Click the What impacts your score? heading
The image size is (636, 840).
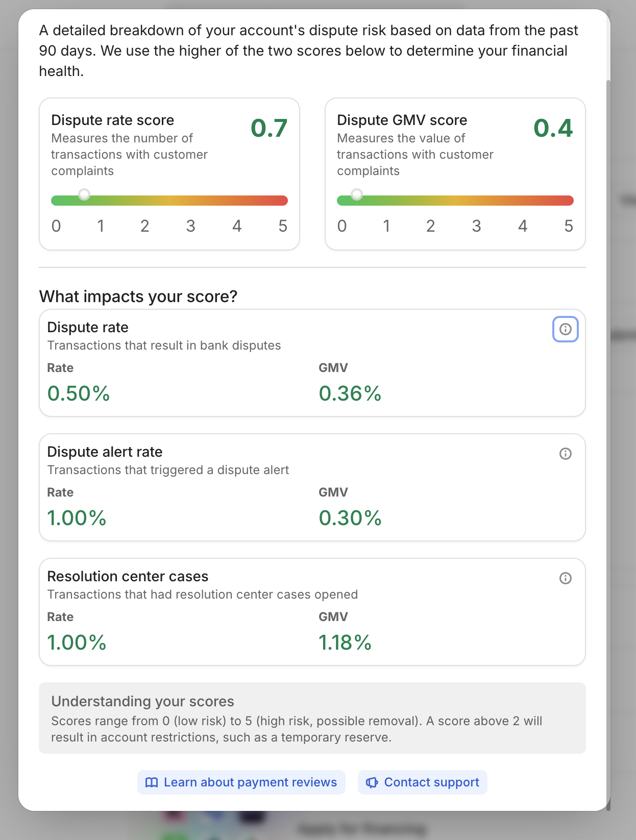[x=138, y=297]
